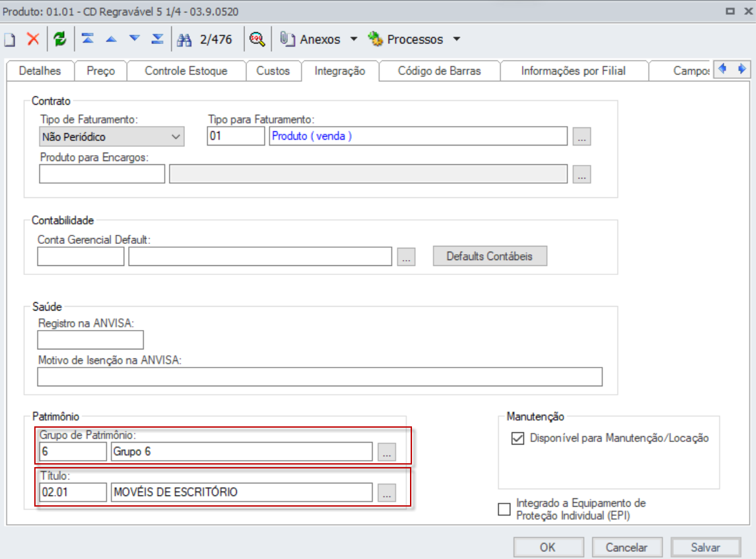Click MOVÉIS DE ESCRITÓRIO description field
The height and width of the screenshot is (559, 756).
click(242, 492)
